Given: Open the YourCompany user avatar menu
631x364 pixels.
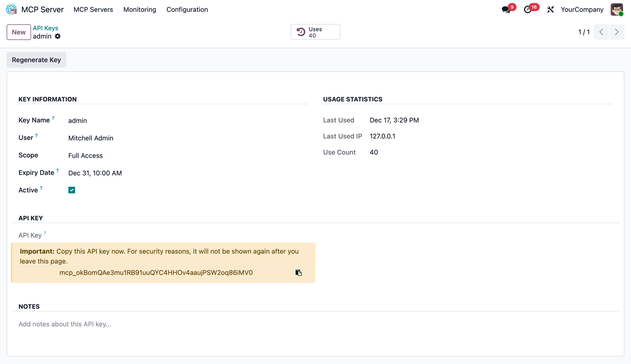Looking at the screenshot, I should click(618, 10).
